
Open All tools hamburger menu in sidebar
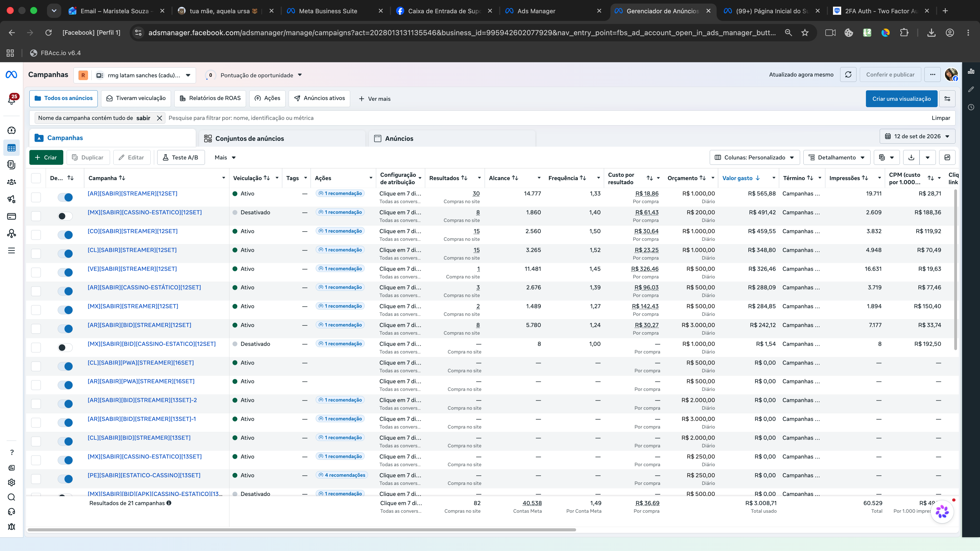(x=11, y=251)
